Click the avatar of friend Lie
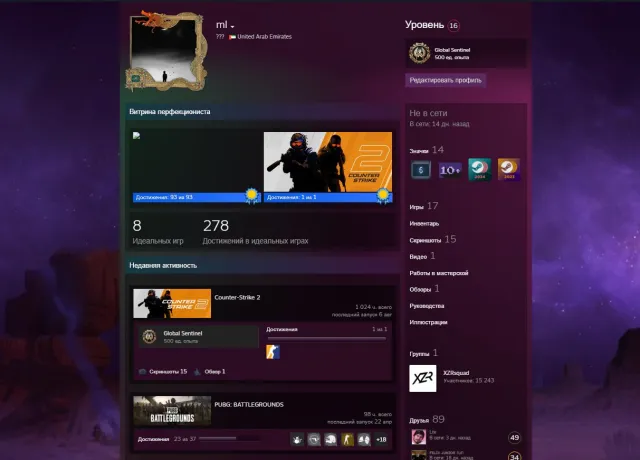 [x=419, y=437]
